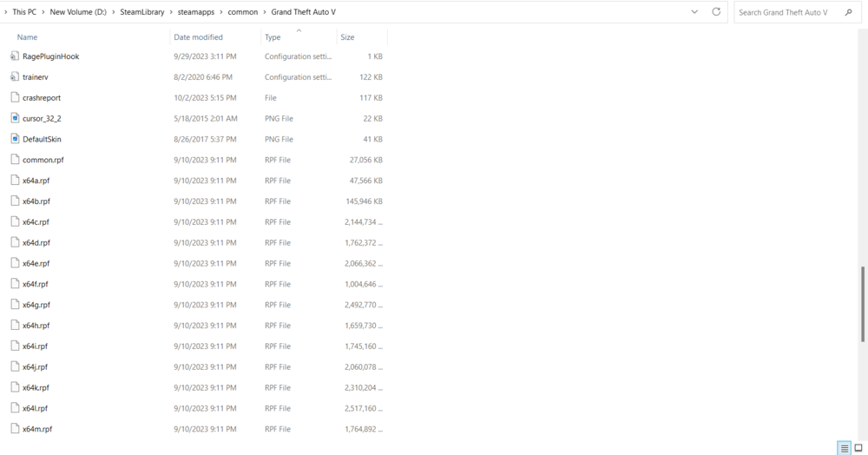Focus the Search Grand Theft Auto V box
This screenshot has height=455, width=868.
point(787,12)
